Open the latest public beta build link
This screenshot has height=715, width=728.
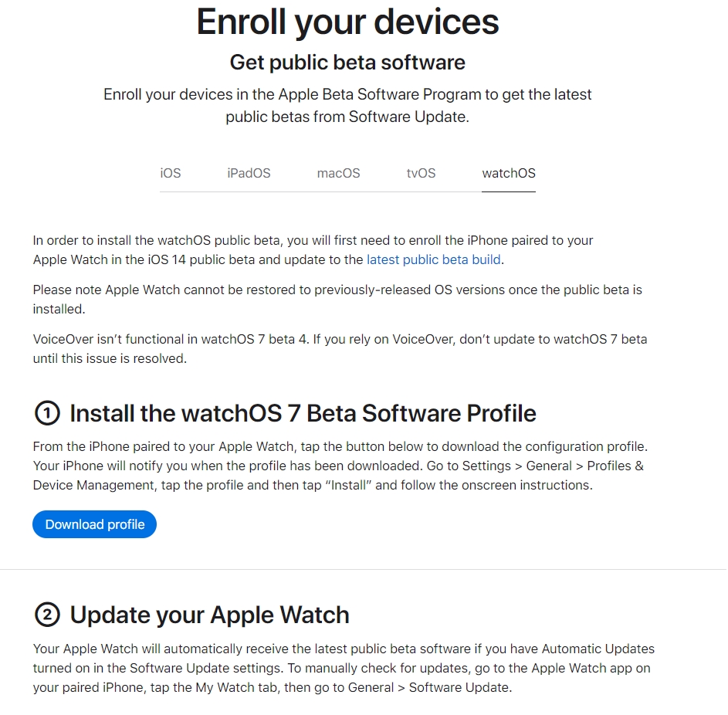[433, 259]
